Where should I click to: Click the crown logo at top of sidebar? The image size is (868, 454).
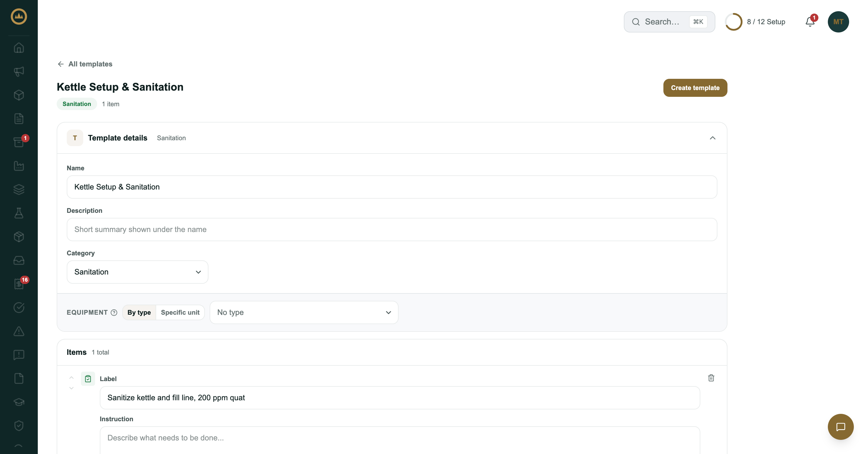(x=19, y=17)
